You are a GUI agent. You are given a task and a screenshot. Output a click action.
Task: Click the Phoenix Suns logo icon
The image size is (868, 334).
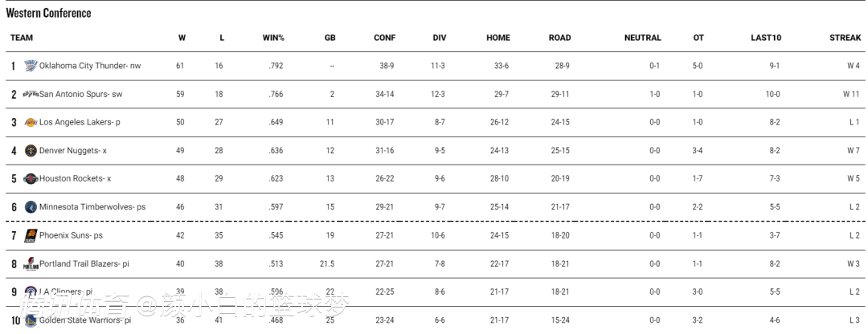coord(31,235)
